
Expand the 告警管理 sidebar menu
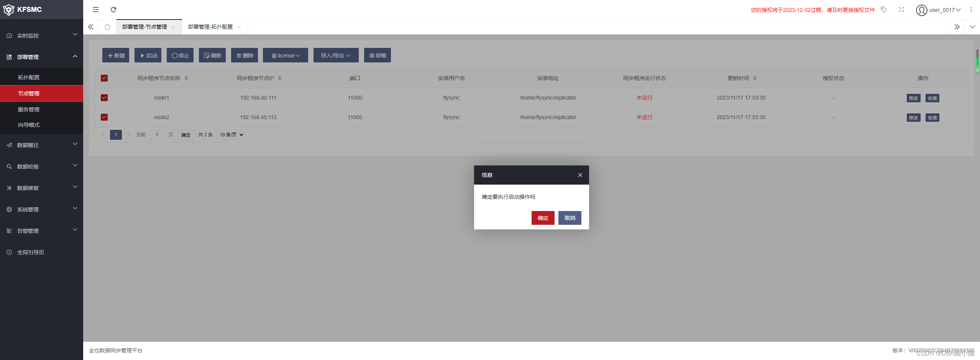tap(41, 231)
